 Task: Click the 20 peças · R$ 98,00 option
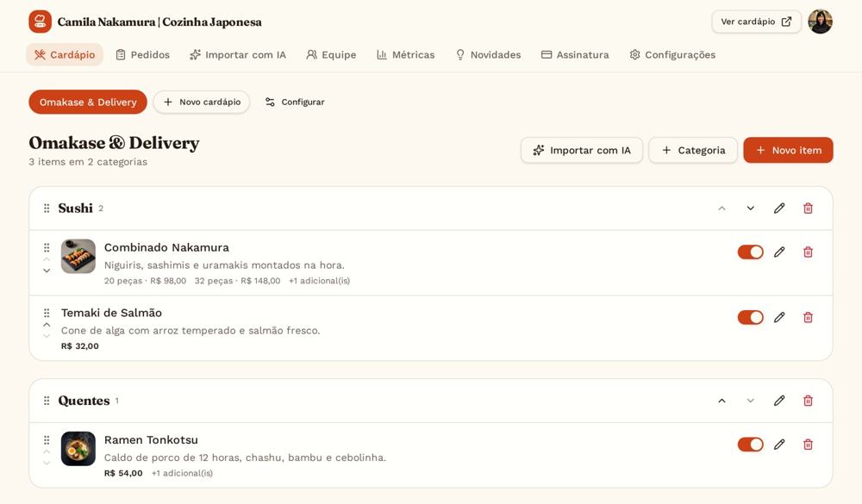(145, 281)
